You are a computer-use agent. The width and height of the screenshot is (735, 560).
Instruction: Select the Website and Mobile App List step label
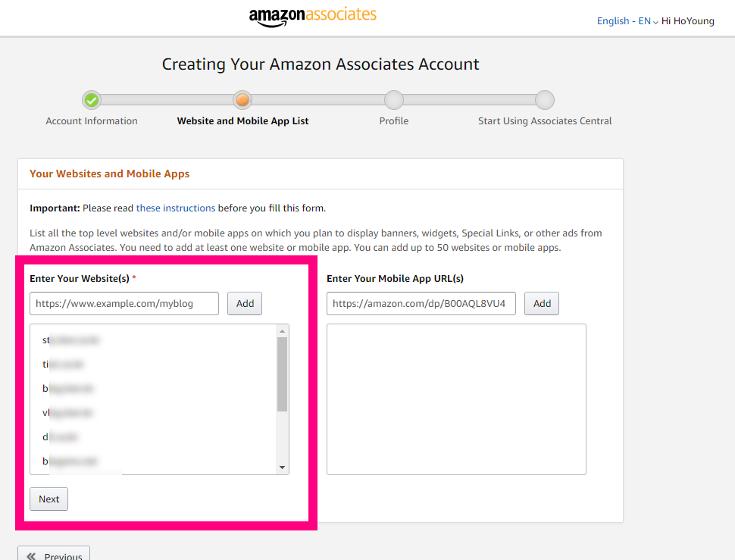pyautogui.click(x=242, y=121)
